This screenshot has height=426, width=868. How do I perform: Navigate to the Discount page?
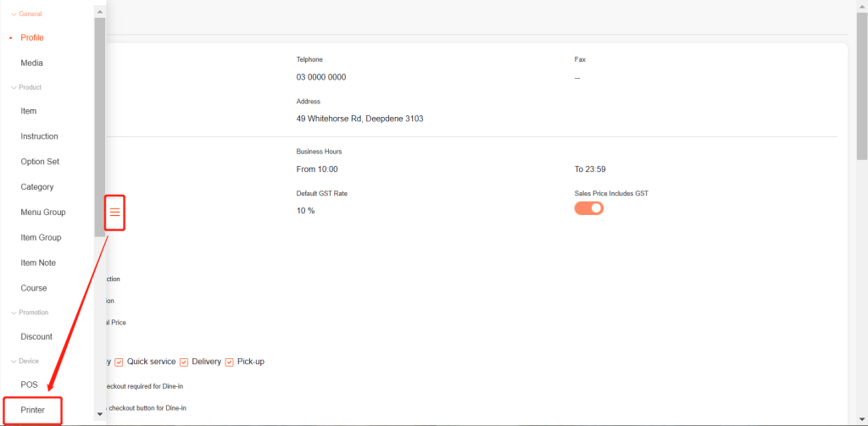[x=36, y=337]
